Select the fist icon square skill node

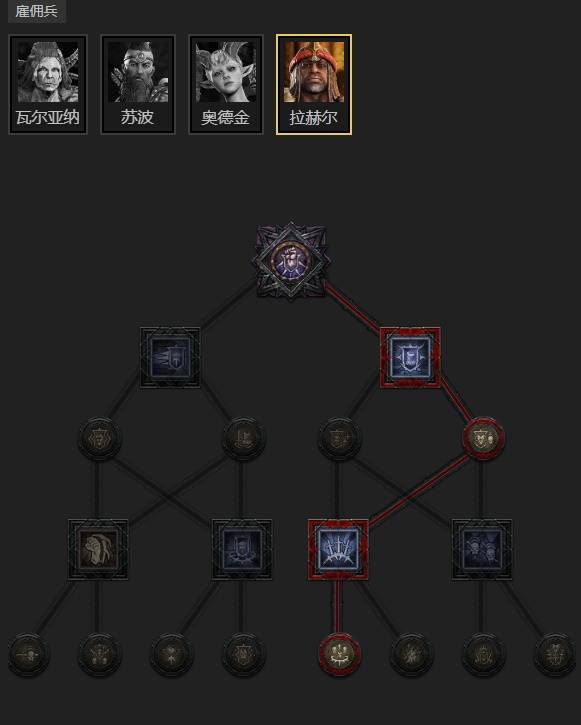coord(98,549)
